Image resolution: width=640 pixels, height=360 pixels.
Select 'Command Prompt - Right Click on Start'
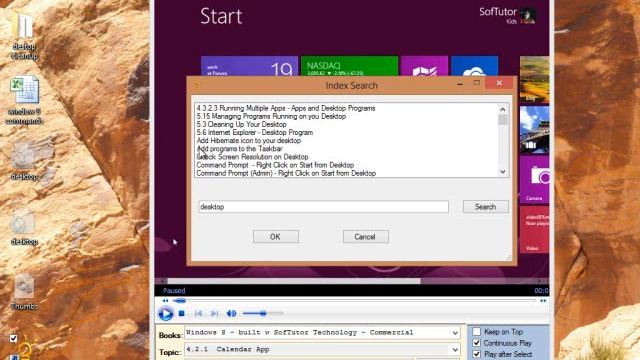(275, 165)
